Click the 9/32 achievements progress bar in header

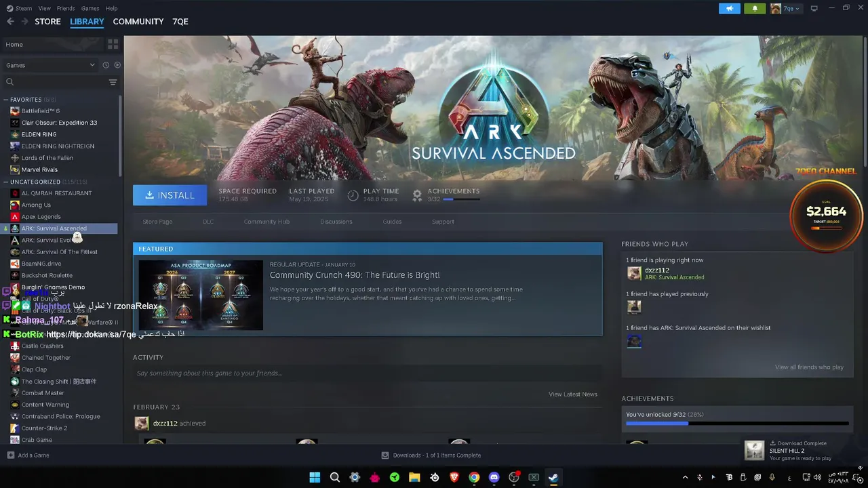(461, 199)
